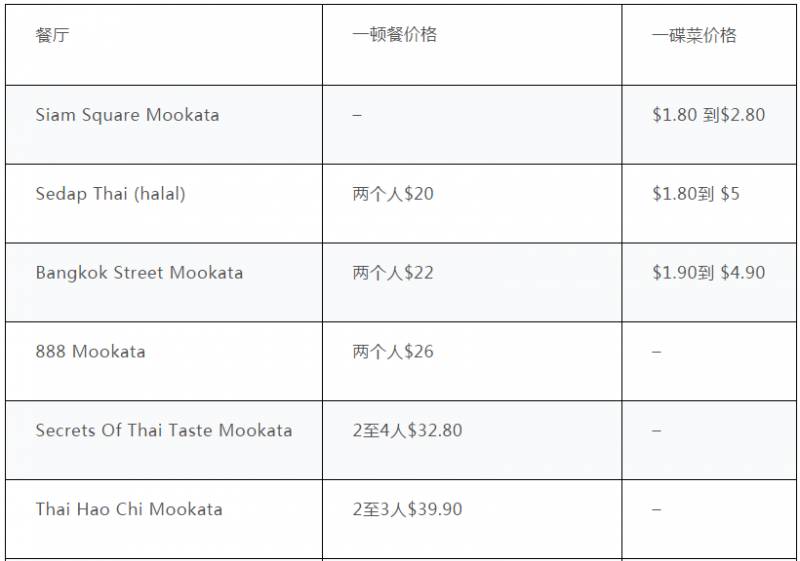
Task: Click the 两个人$26 meal price
Action: pos(393,352)
